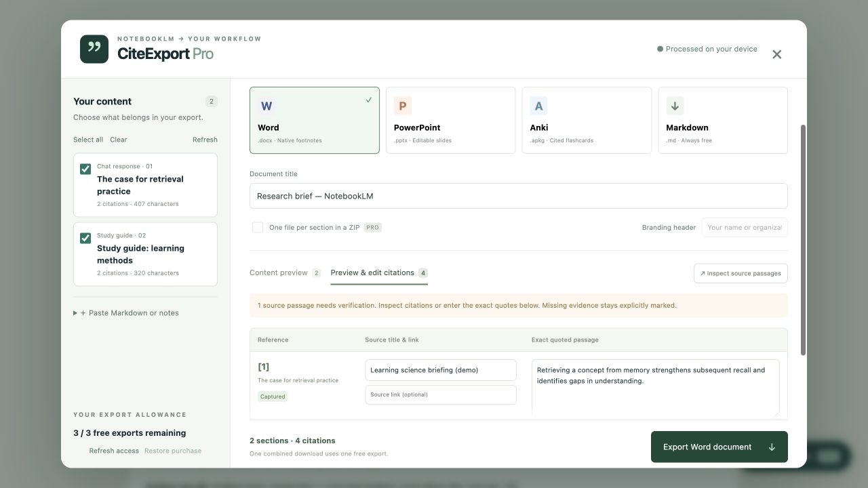Click the green processed-on-device status dot
The image size is (868, 488).
(660, 49)
